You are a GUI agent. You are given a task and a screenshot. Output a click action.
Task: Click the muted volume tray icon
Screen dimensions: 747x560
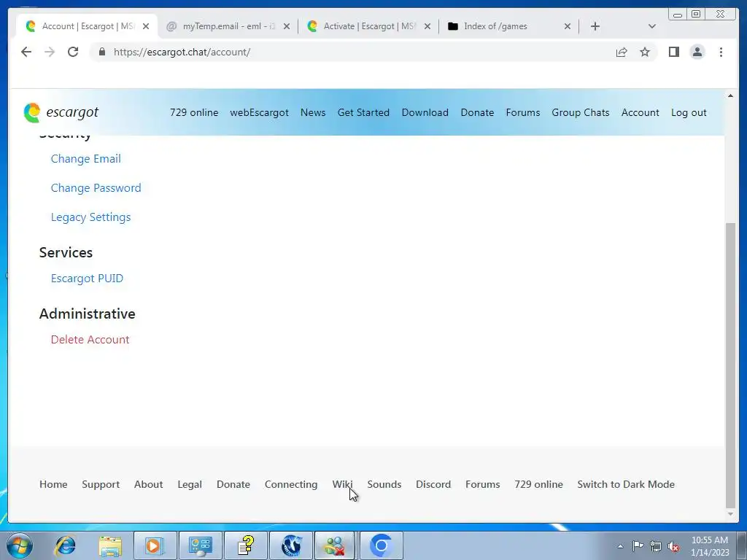click(x=673, y=546)
